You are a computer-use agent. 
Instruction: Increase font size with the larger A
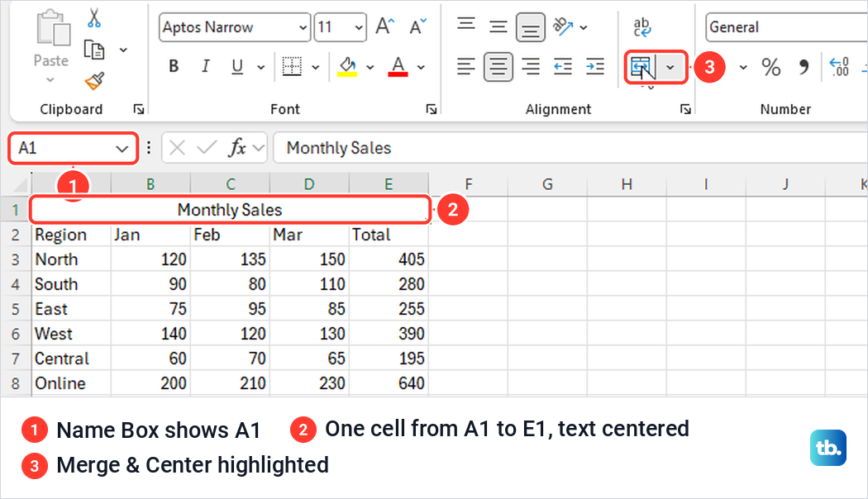(x=384, y=26)
